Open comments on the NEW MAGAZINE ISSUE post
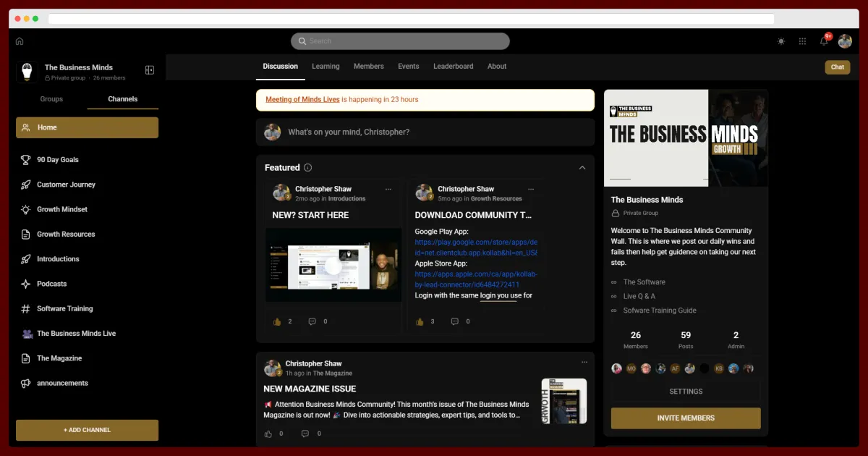 tap(305, 434)
